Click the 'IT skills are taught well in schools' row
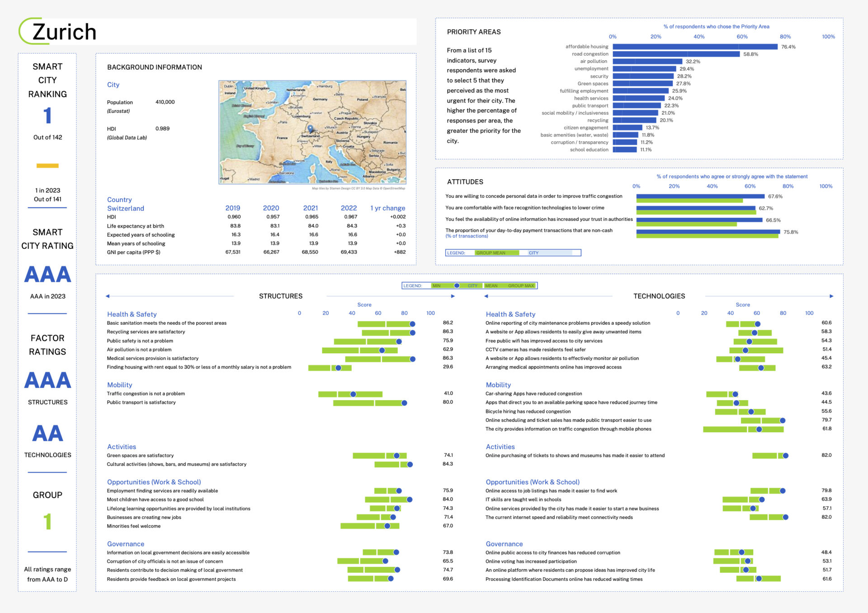The width and height of the screenshot is (868, 613). (x=659, y=500)
